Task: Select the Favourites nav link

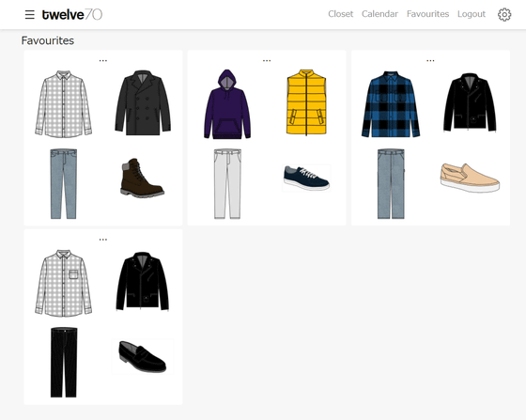Action: [427, 14]
